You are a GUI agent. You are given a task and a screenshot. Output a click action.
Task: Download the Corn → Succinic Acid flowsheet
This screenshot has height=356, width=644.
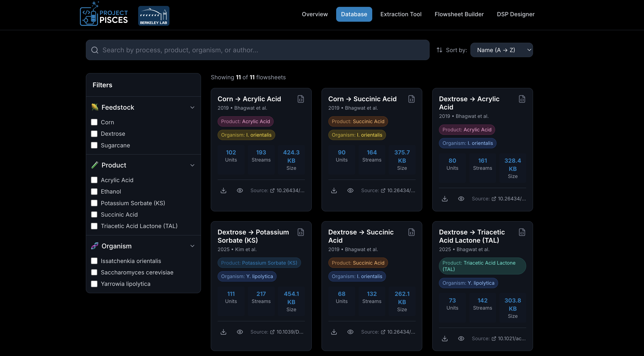[334, 190]
